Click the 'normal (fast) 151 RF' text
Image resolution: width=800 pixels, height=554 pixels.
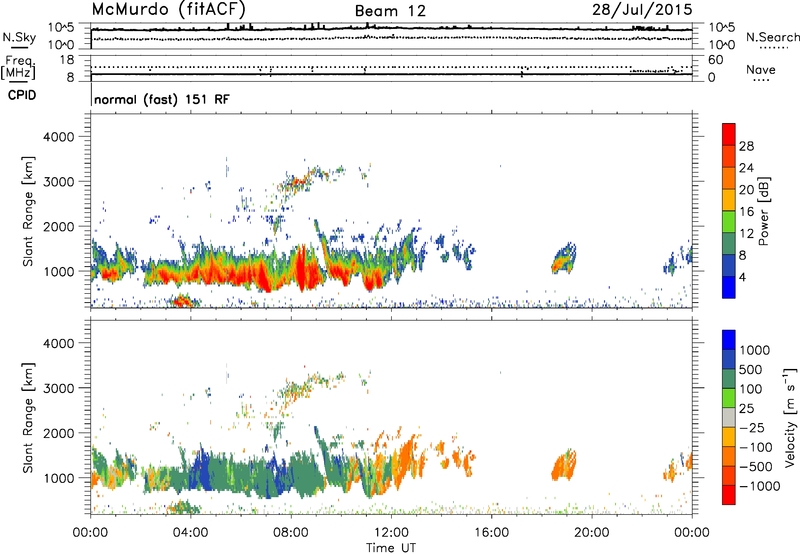(162, 99)
